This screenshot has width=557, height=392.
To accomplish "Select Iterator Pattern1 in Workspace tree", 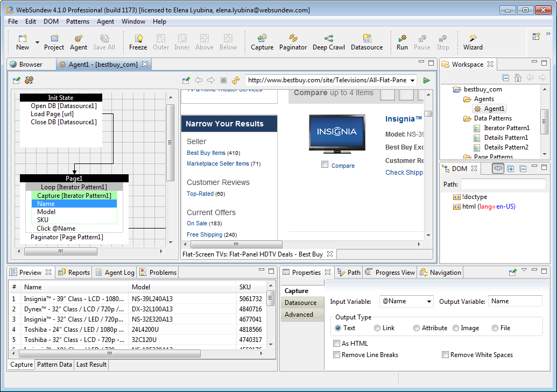I will coord(502,128).
